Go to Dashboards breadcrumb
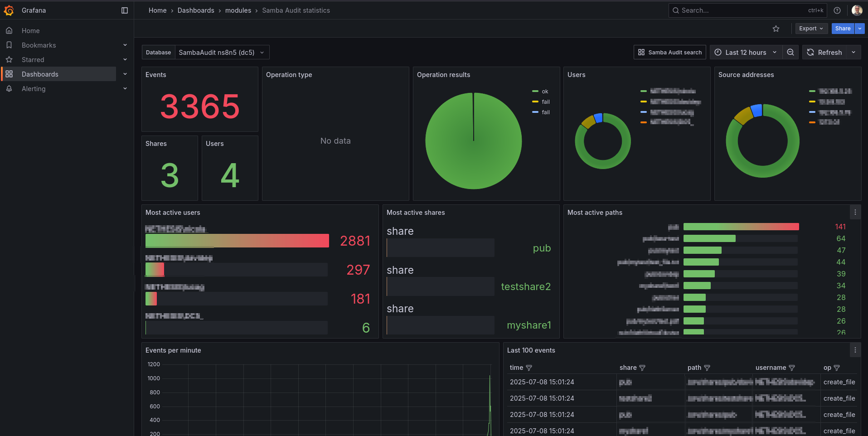The width and height of the screenshot is (868, 436). (196, 10)
